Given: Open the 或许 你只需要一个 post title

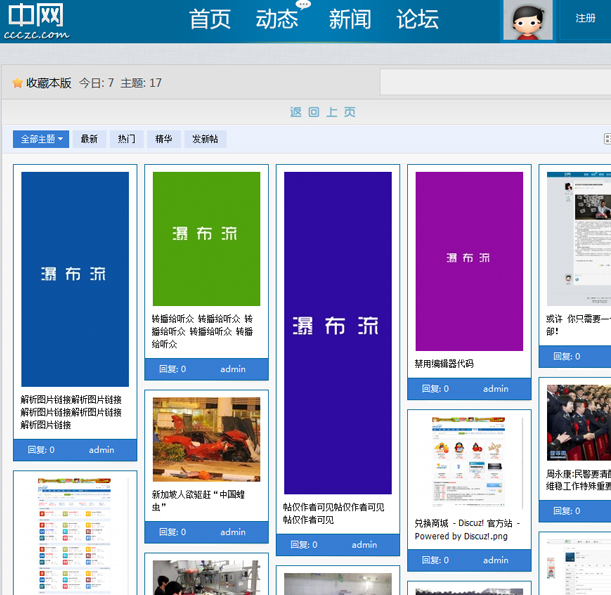Looking at the screenshot, I should coord(578,325).
